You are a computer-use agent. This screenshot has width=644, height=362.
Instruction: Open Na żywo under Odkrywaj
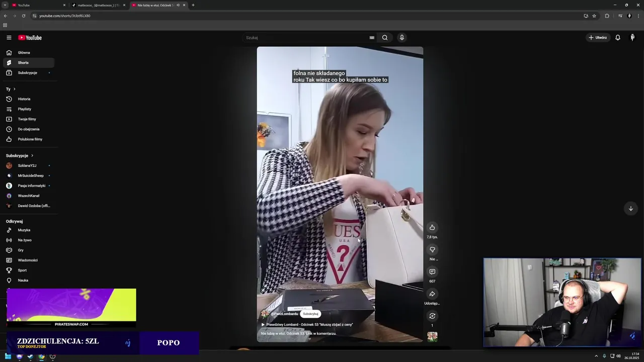[28, 240]
